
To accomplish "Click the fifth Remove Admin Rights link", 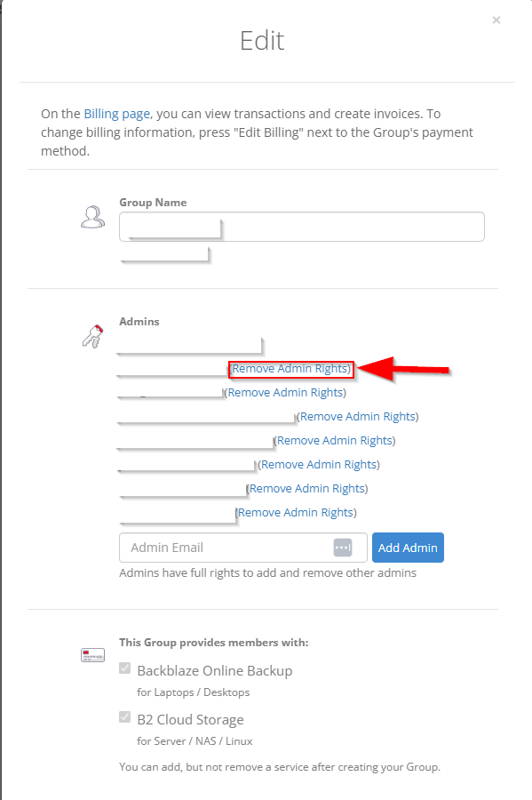I will [319, 464].
